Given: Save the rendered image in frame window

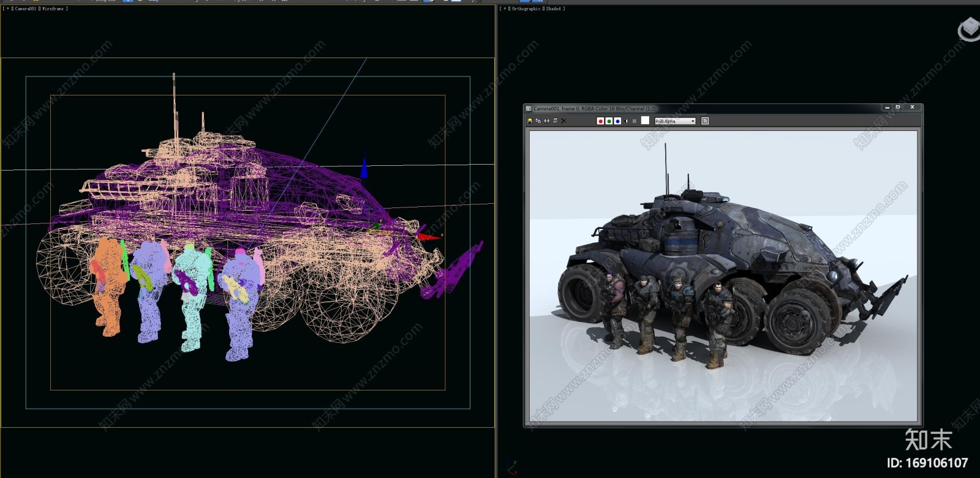Looking at the screenshot, I should pyautogui.click(x=530, y=121).
